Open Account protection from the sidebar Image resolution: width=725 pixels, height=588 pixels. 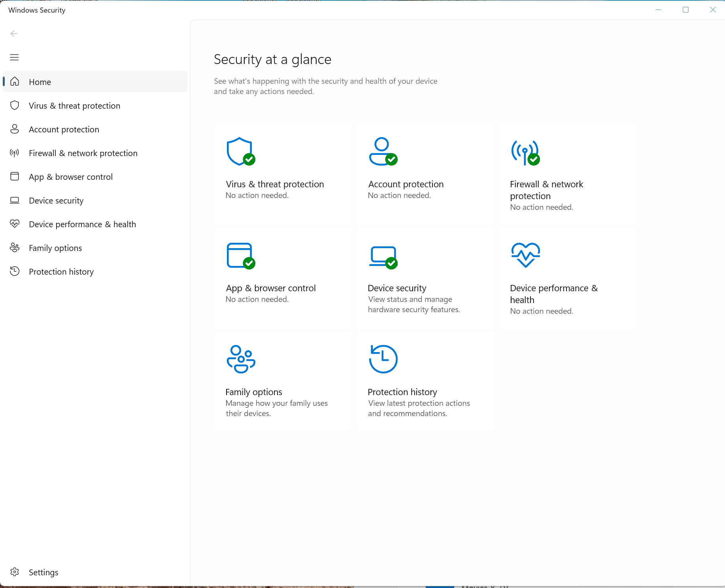95,129
